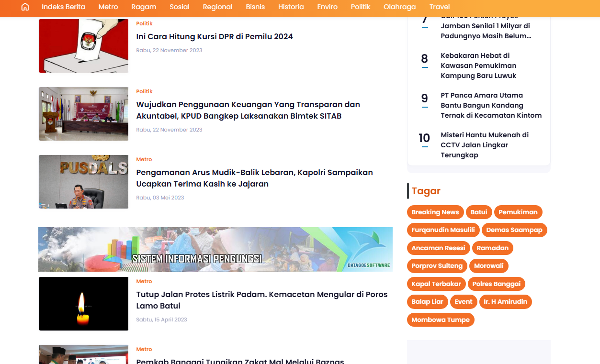Open the PUSDALOPS Kapolri article thumbnail

pyautogui.click(x=83, y=182)
